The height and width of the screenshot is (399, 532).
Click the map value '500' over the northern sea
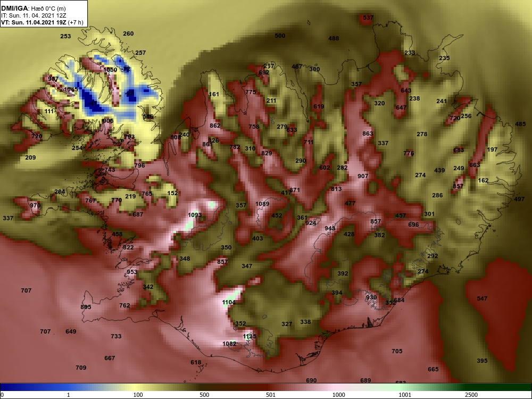click(x=280, y=36)
